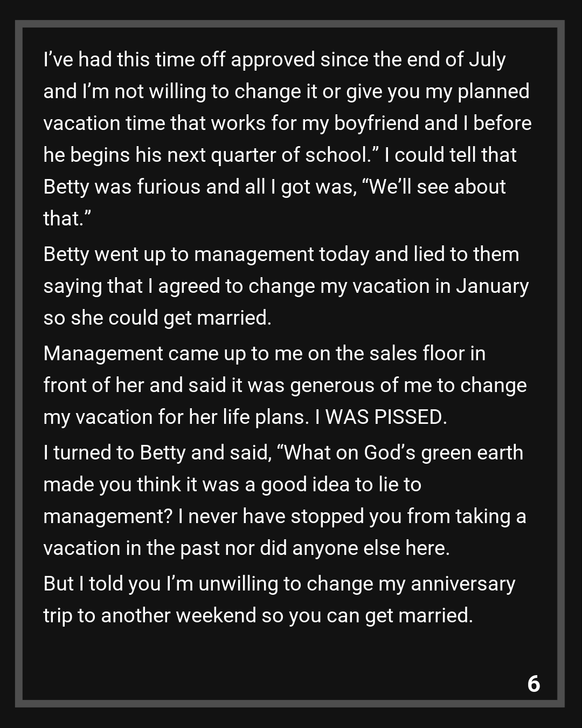
Task: Click the capitalized "Management" starting a paragraph
Action: tap(103, 353)
